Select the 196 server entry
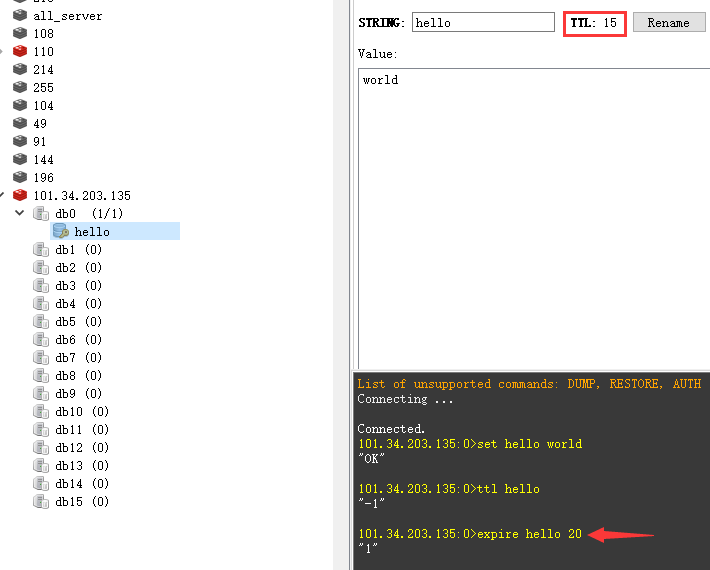This screenshot has height=570, width=710. [x=43, y=177]
